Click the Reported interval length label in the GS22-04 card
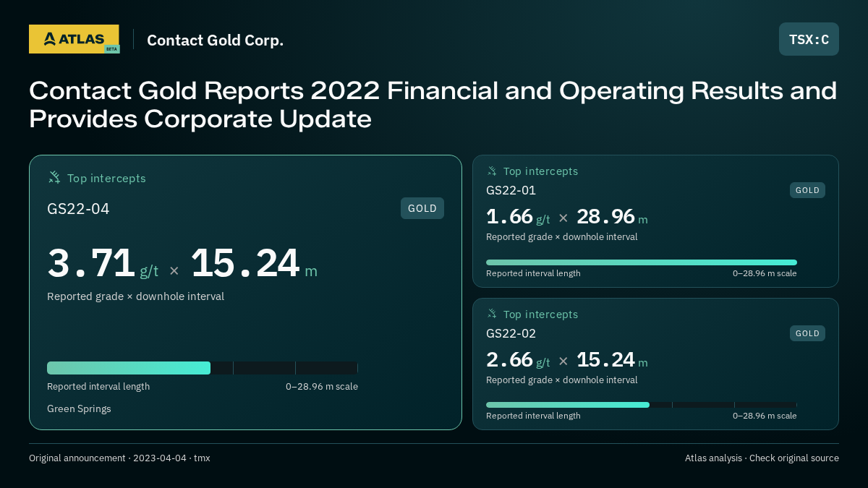The width and height of the screenshot is (868, 488). (x=98, y=387)
